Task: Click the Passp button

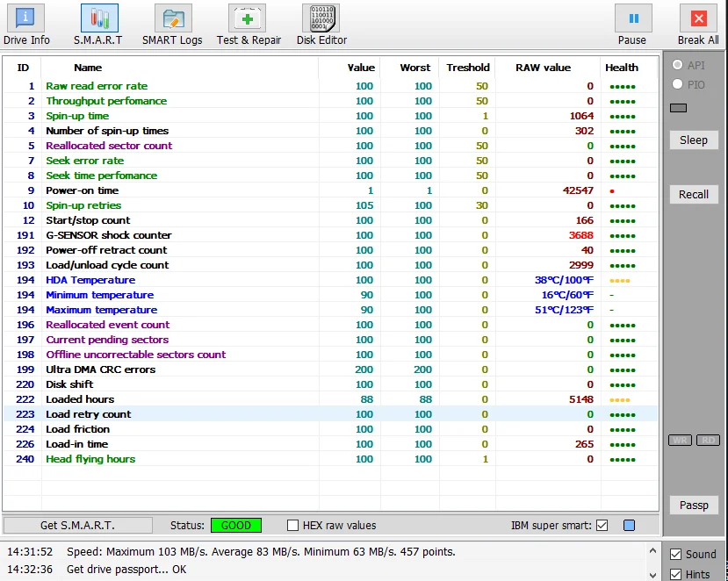Action: [693, 505]
